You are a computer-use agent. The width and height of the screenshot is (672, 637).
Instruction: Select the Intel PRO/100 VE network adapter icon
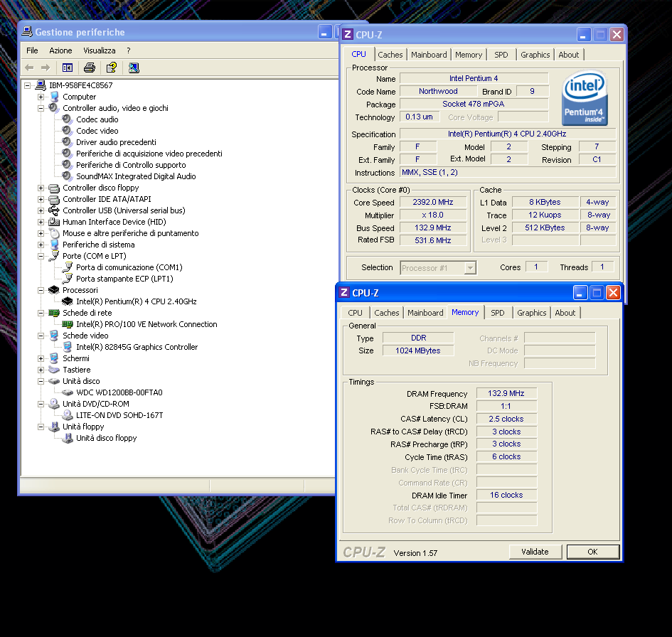[x=68, y=324]
